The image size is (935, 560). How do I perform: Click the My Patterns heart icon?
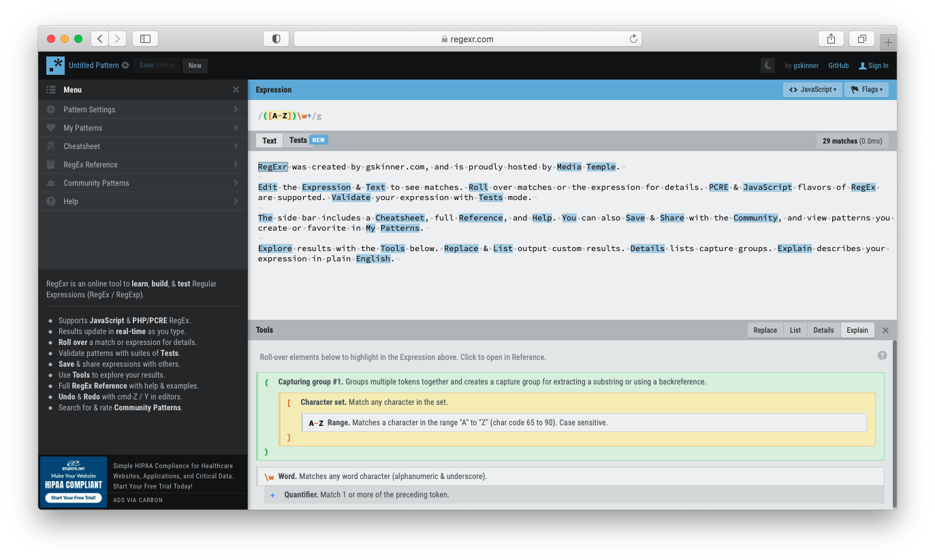coord(51,128)
